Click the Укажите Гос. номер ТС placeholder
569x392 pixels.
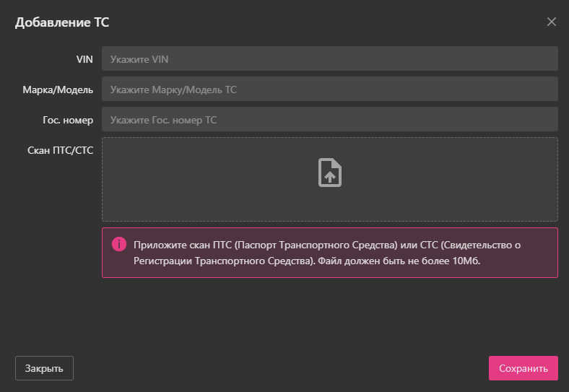tap(163, 120)
